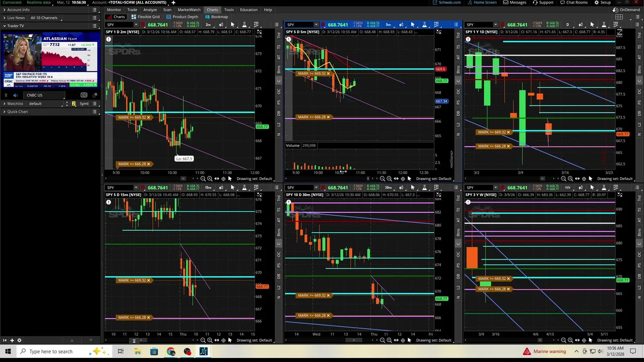
Task: Switch to the Trade tab
Action: [132, 10]
